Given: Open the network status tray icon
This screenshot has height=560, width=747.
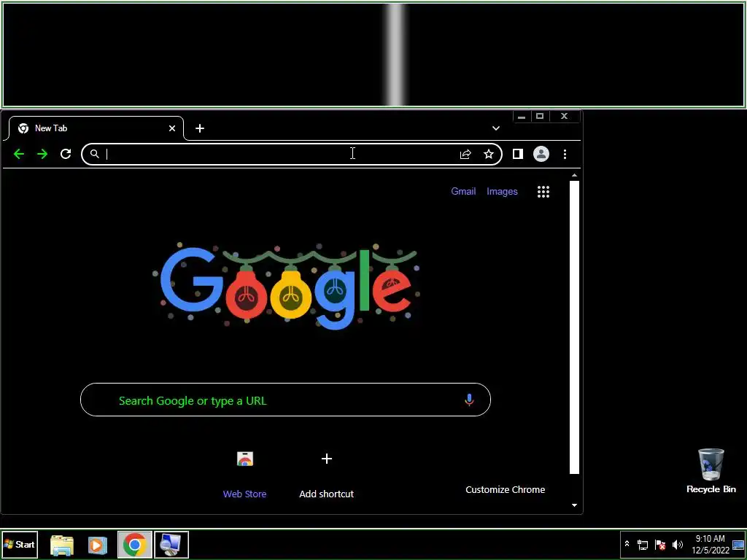Looking at the screenshot, I should [643, 544].
